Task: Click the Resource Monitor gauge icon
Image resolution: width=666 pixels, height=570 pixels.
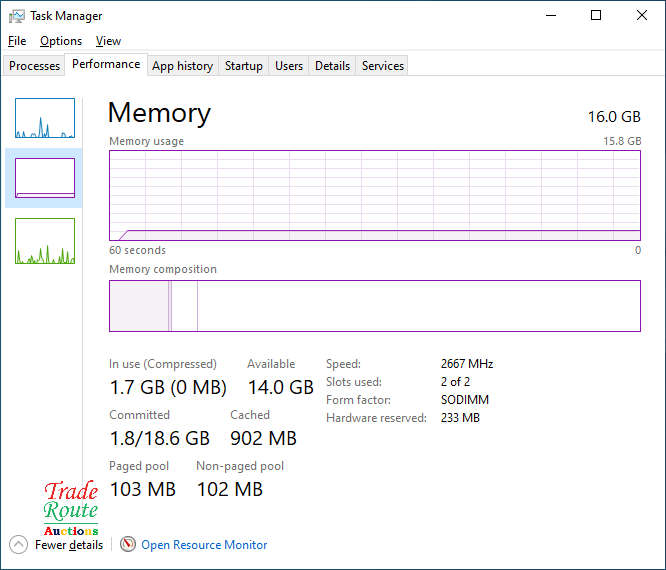Action: coord(128,545)
